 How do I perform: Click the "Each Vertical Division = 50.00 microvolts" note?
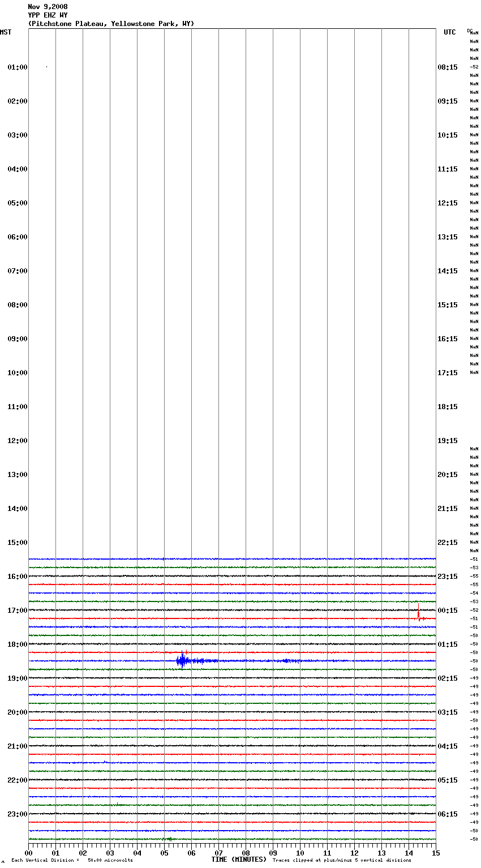coord(72,861)
